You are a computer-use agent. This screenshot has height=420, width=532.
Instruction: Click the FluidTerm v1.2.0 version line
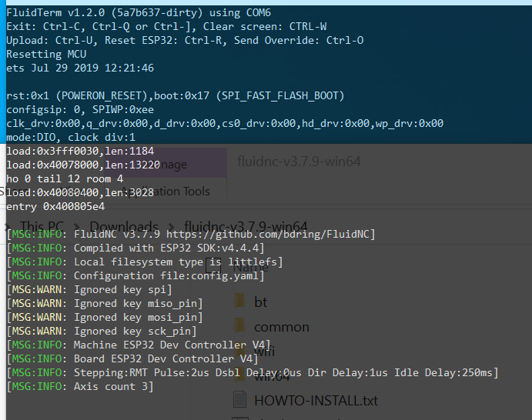139,13
